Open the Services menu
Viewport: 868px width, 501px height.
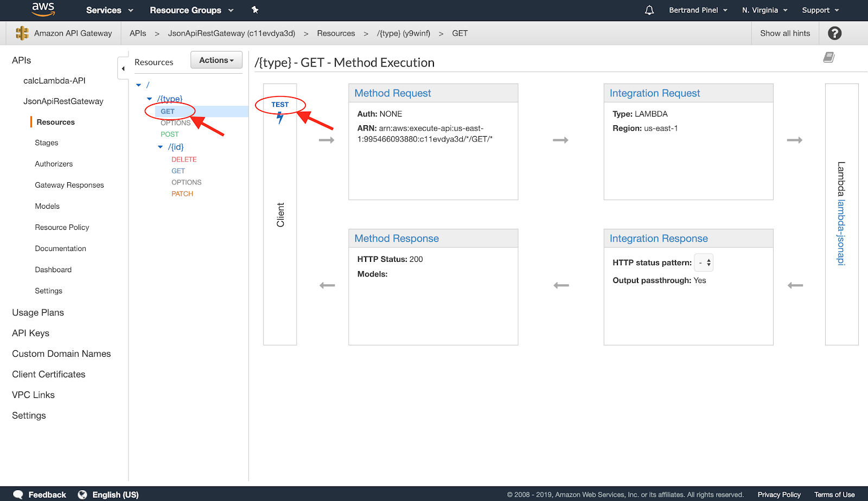tap(109, 10)
